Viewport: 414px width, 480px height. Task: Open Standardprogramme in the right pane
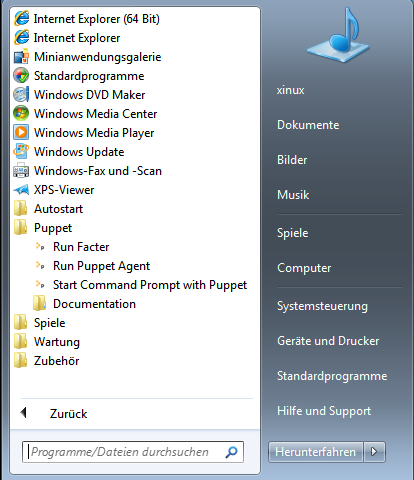(332, 376)
